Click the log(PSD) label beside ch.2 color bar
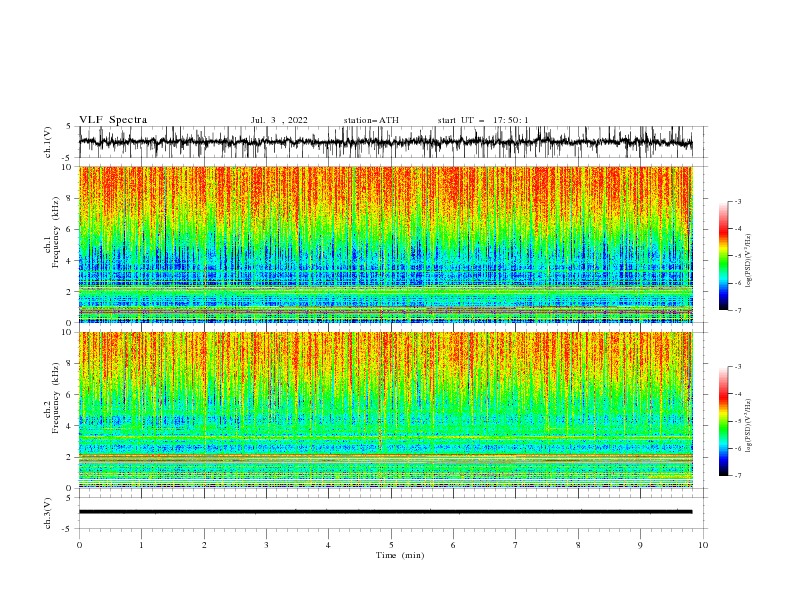 click(748, 426)
